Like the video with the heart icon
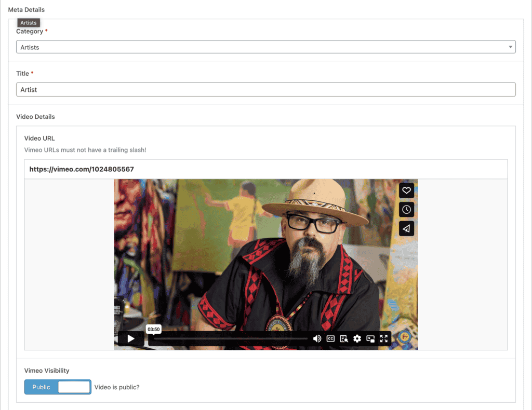The image size is (532, 410). tap(406, 190)
